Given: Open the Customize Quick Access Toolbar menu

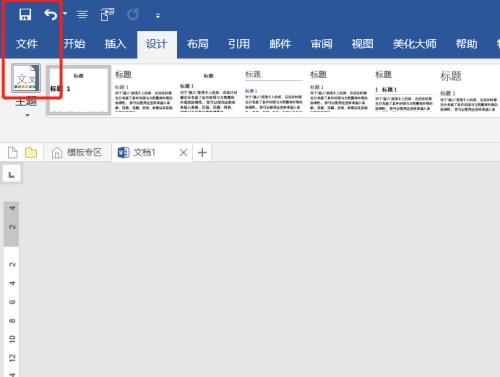Looking at the screenshot, I should coord(158,16).
